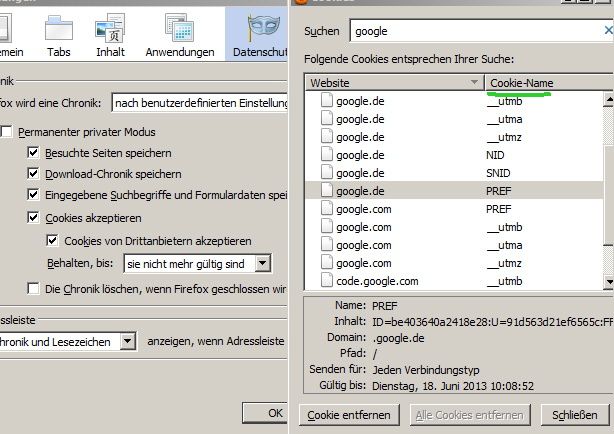Toggle Download-Chronik speichern checkbox
The height and width of the screenshot is (434, 614).
point(33,174)
